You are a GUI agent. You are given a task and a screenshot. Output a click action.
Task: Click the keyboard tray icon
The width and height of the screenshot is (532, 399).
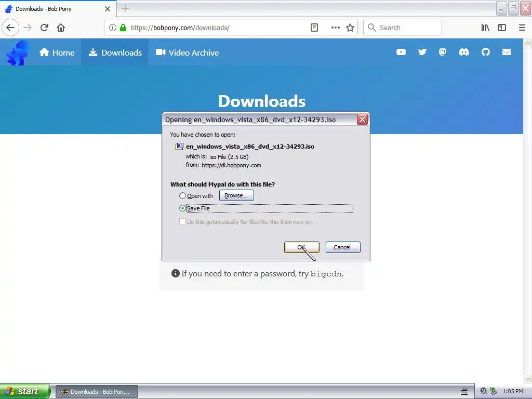[x=464, y=392]
